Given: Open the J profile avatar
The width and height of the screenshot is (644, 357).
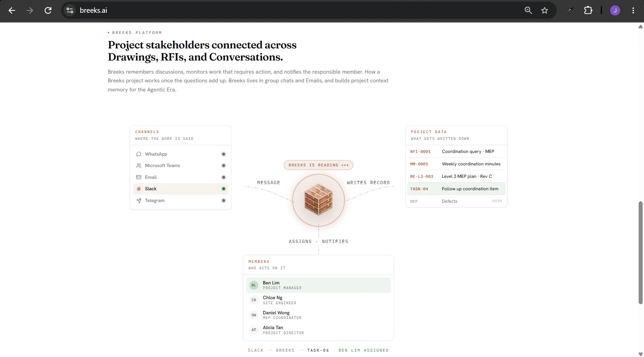Looking at the screenshot, I should coord(615,10).
